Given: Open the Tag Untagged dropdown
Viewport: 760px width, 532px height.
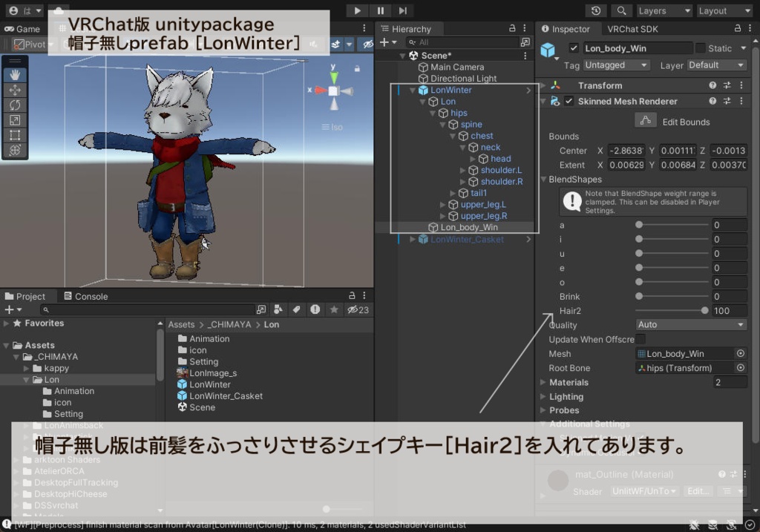Looking at the screenshot, I should tap(616, 65).
